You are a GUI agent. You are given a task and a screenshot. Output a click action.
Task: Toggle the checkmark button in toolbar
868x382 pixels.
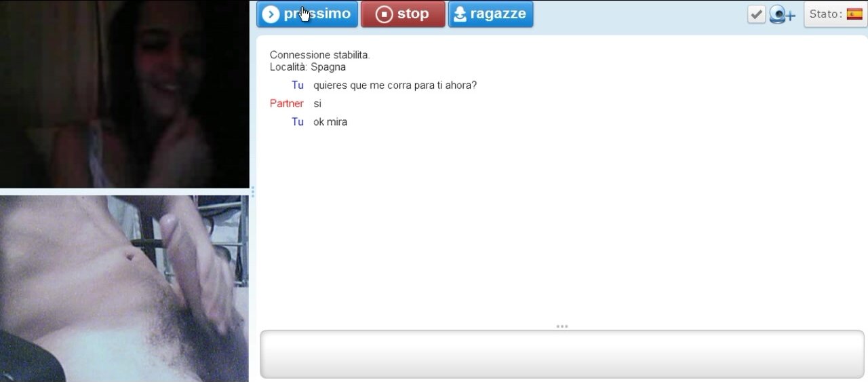coord(756,14)
